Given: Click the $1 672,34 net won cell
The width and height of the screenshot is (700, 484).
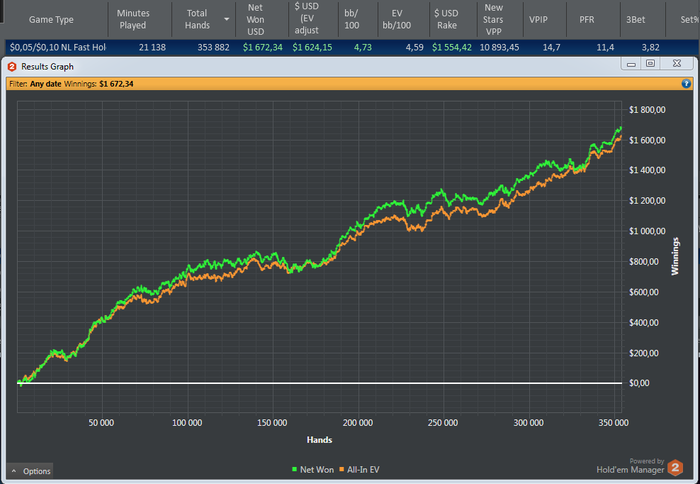Looking at the screenshot, I should 262,47.
